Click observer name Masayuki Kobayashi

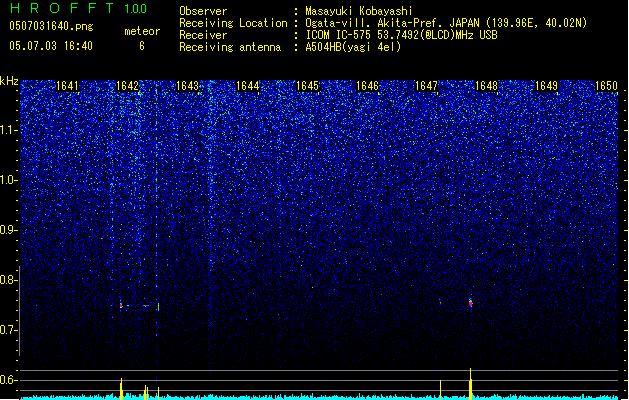359,11
